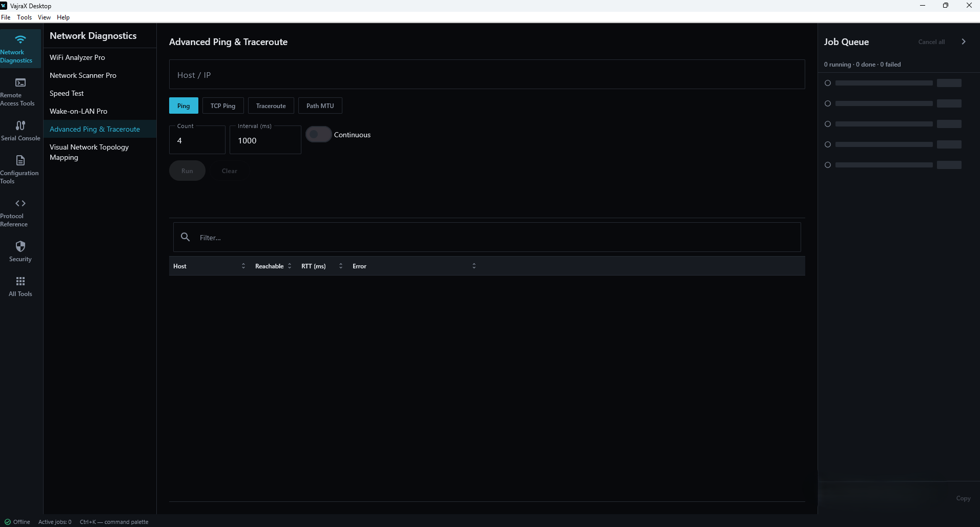
Task: Click the Run button
Action: click(x=187, y=171)
